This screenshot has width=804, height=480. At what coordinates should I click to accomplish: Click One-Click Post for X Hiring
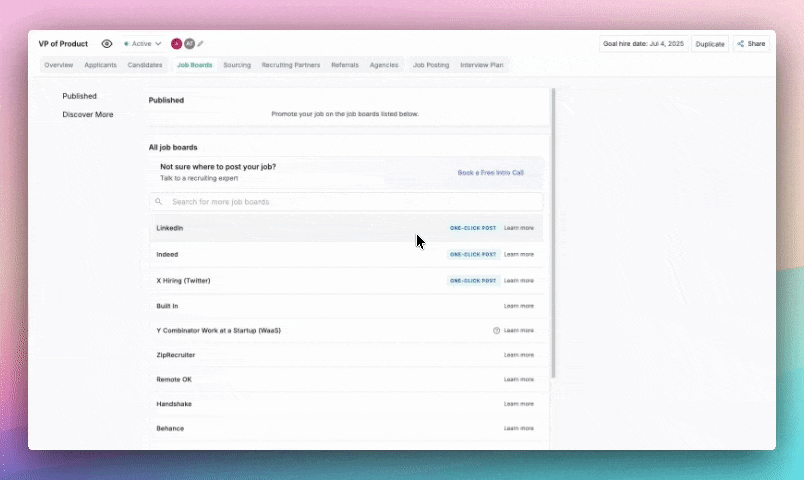click(x=472, y=281)
